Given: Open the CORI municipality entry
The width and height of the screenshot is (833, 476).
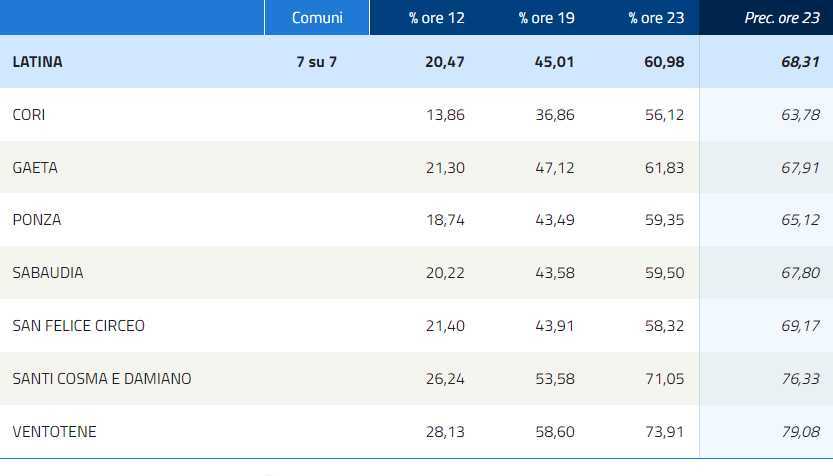Looking at the screenshot, I should (x=29, y=115).
